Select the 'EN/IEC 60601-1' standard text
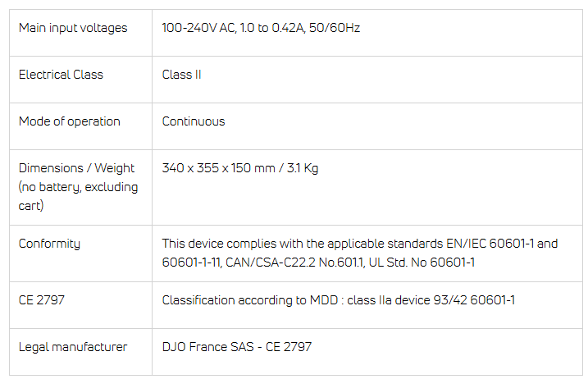 pos(490,244)
